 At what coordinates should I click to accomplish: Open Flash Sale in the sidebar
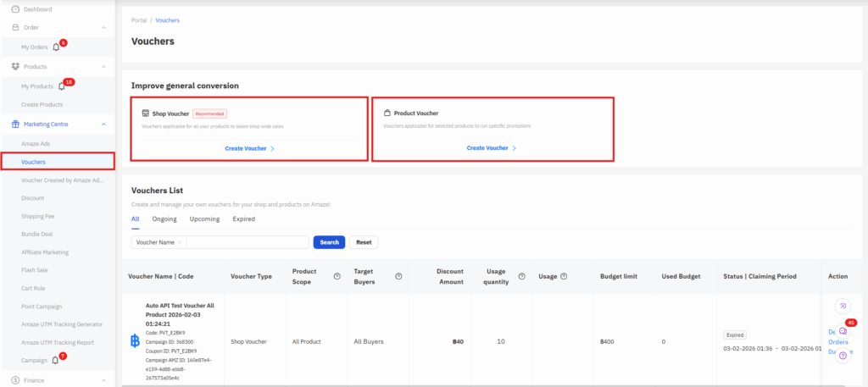pyautogui.click(x=34, y=270)
